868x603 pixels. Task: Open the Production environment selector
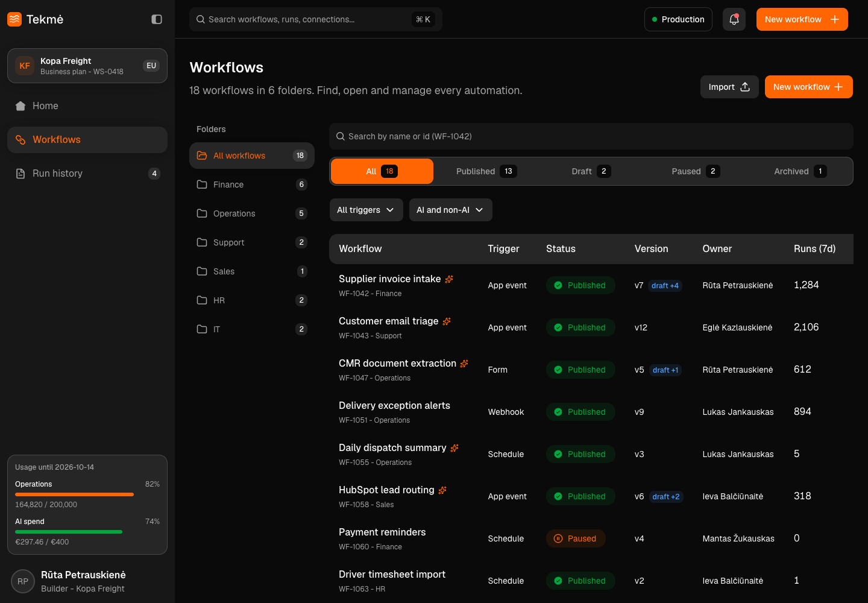[678, 19]
